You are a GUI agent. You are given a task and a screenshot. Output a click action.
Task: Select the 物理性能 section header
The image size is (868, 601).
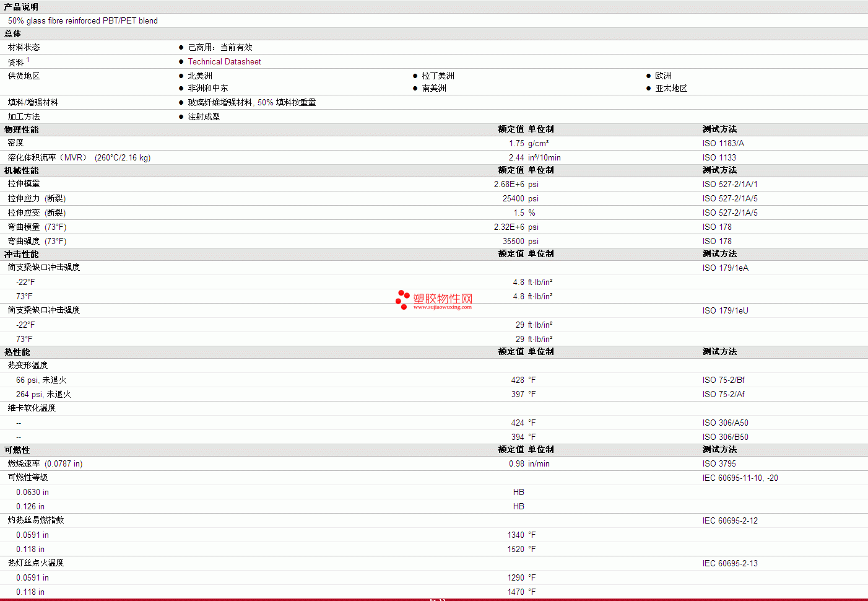pyautogui.click(x=21, y=129)
